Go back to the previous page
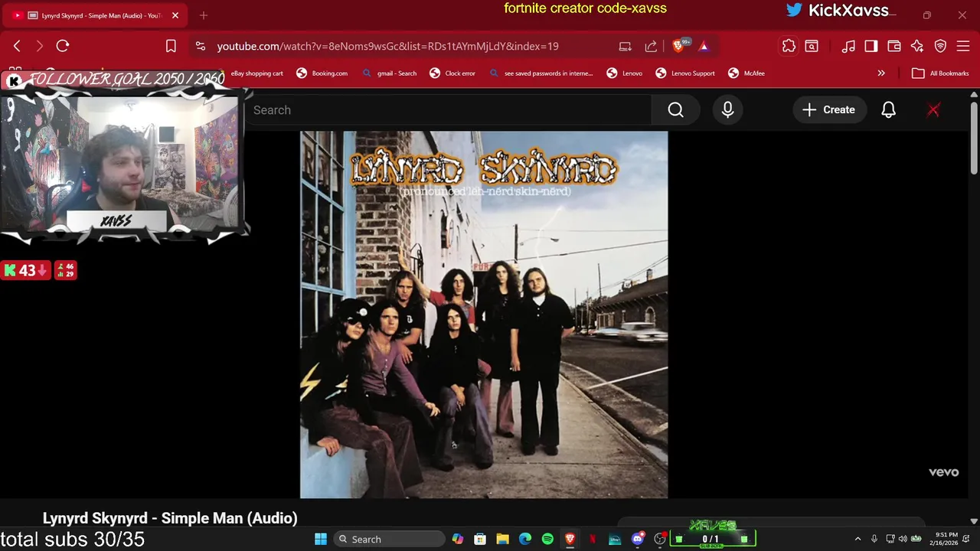The height and width of the screenshot is (551, 980). pos(17,46)
